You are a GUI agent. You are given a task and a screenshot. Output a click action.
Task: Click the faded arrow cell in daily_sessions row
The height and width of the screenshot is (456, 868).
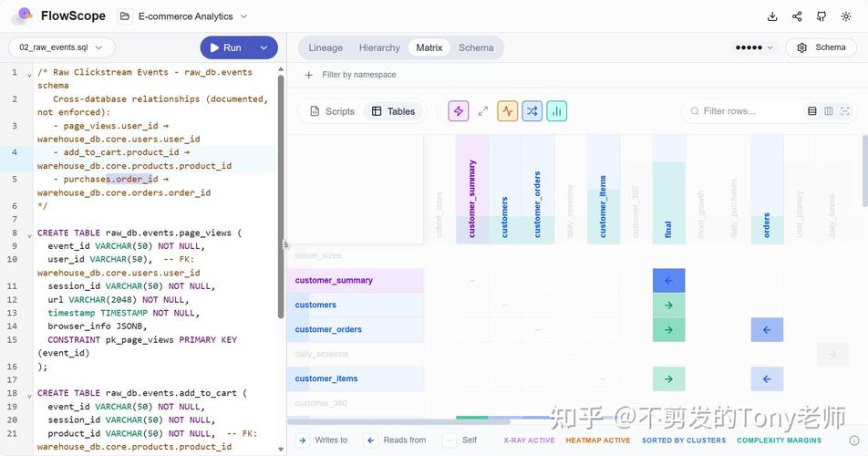pyautogui.click(x=832, y=354)
